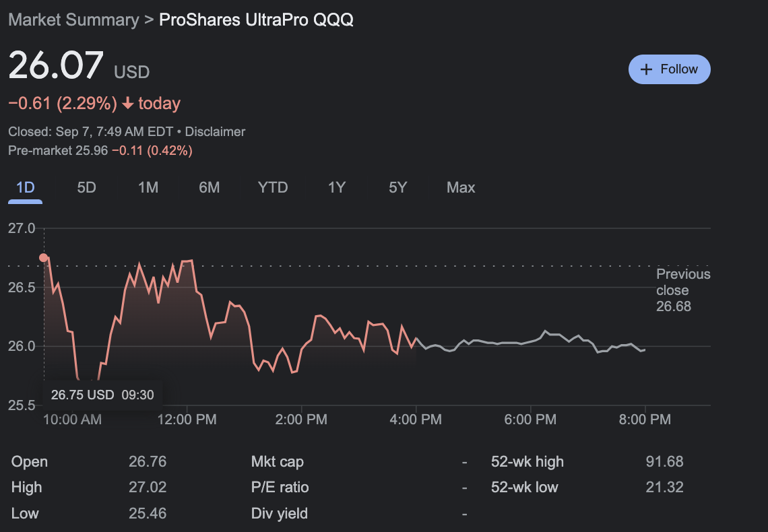
Task: Select the 1D chart range tab
Action: pyautogui.click(x=26, y=187)
